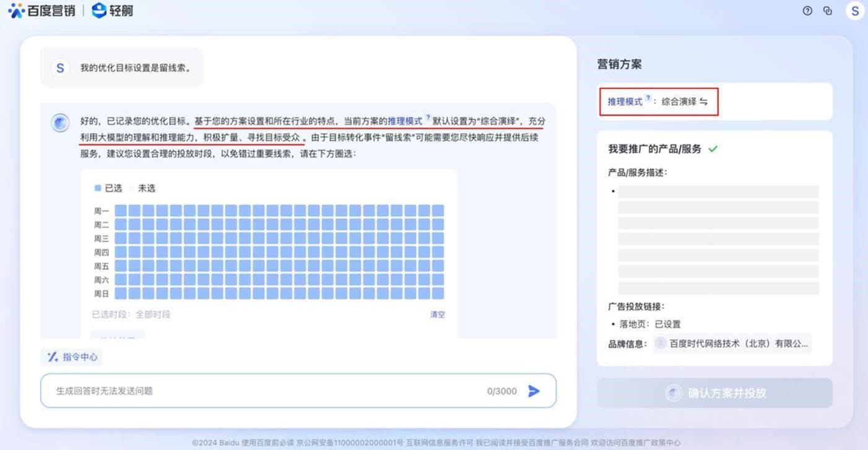
Task: Click 清空 to clear selected time slots
Action: tap(437, 314)
